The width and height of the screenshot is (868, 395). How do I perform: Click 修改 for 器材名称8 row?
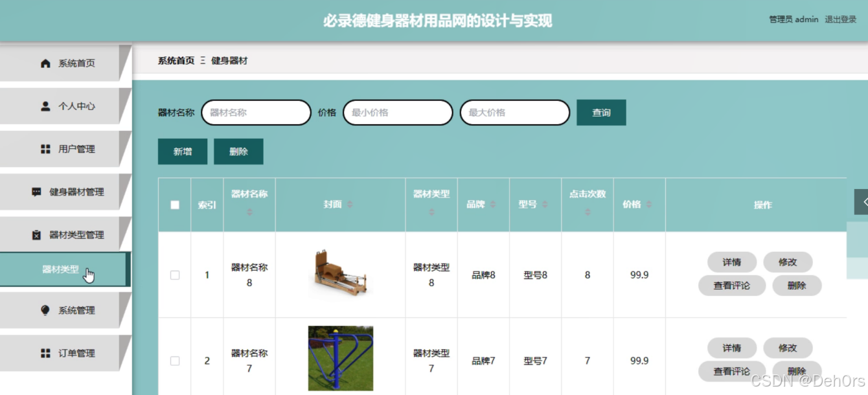788,262
